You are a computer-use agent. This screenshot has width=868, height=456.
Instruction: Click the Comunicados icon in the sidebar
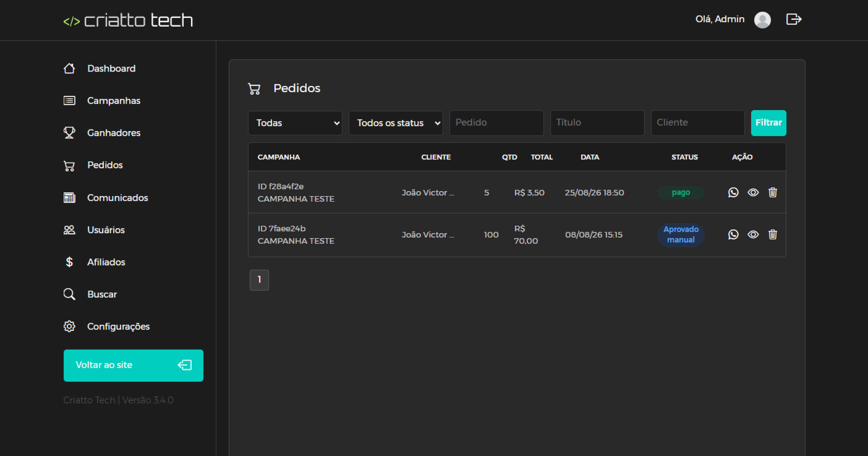69,198
